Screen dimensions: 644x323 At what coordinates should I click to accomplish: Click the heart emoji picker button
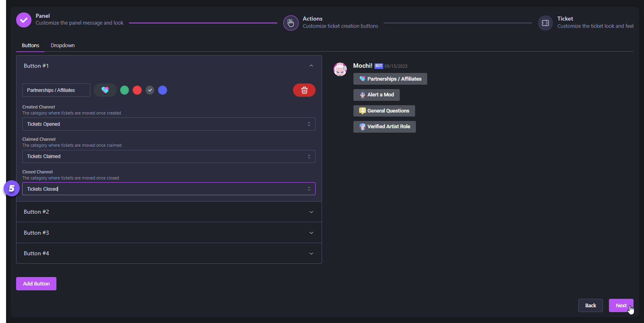click(105, 90)
